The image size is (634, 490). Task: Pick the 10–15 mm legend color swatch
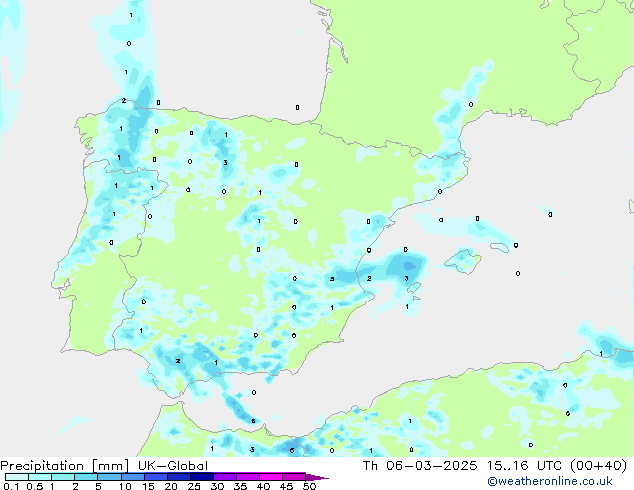click(132, 477)
